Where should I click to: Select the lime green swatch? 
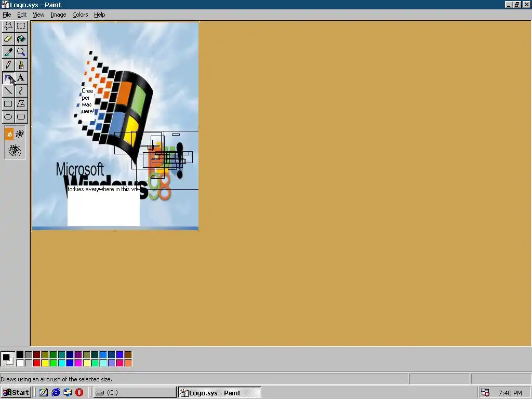click(x=54, y=363)
